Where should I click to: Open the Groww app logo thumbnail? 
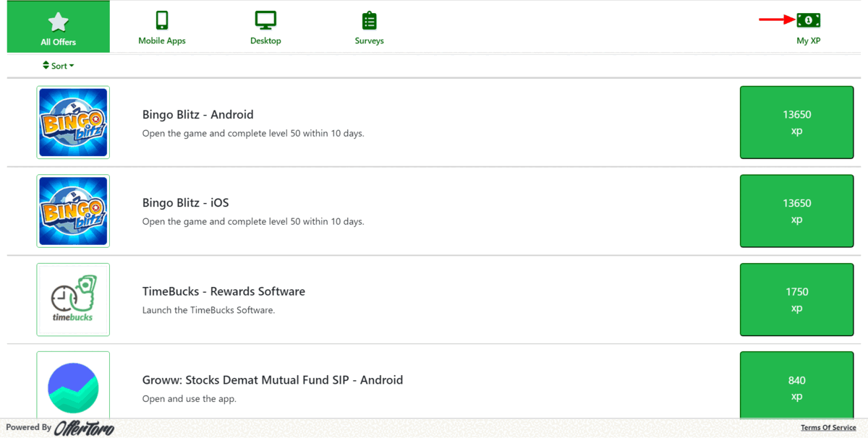coord(73,385)
